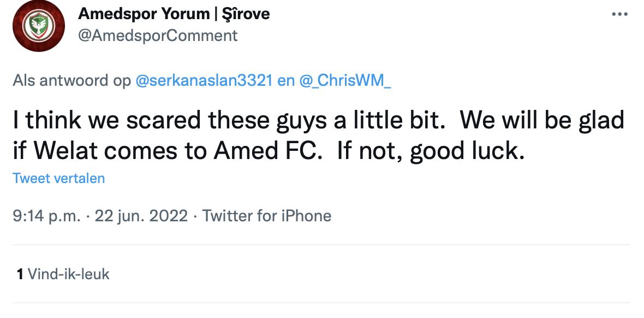
Task: Click the like count number 1
Action: click(x=20, y=274)
